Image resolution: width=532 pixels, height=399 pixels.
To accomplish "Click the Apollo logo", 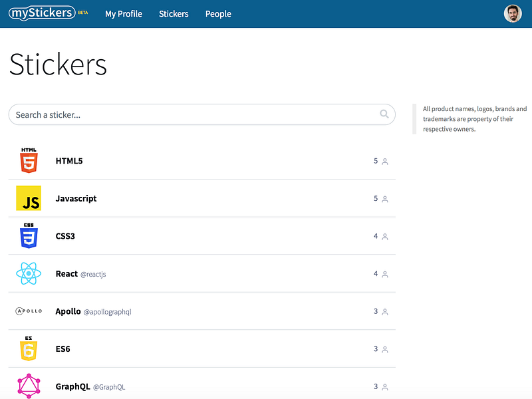I will [29, 311].
